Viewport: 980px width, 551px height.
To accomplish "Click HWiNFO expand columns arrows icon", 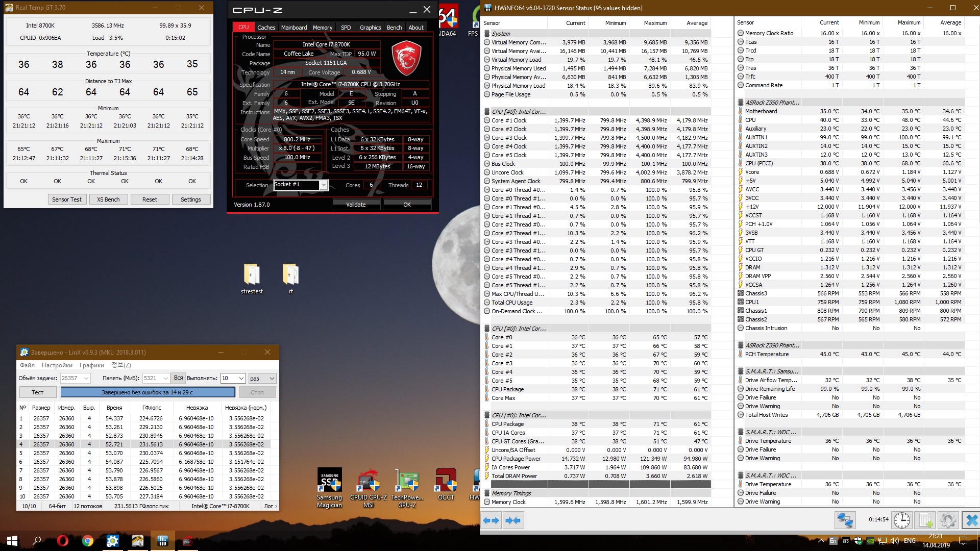I will [x=491, y=520].
